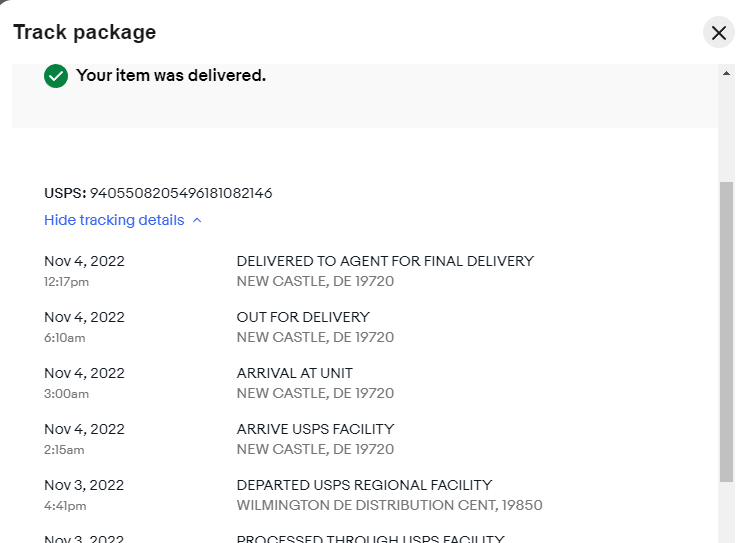Click the ARRIVAL AT UNIT event
Viewport: 736px width, 543px height.
click(x=294, y=373)
